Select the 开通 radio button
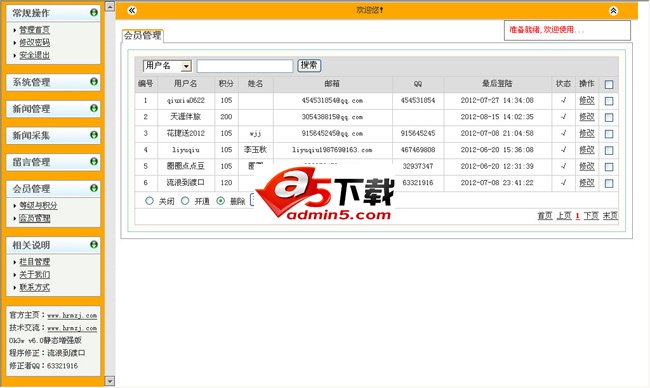650x388 pixels. click(185, 201)
